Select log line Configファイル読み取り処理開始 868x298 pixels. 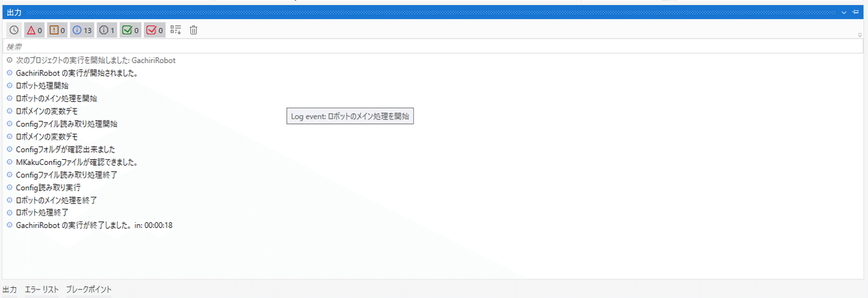tap(67, 124)
